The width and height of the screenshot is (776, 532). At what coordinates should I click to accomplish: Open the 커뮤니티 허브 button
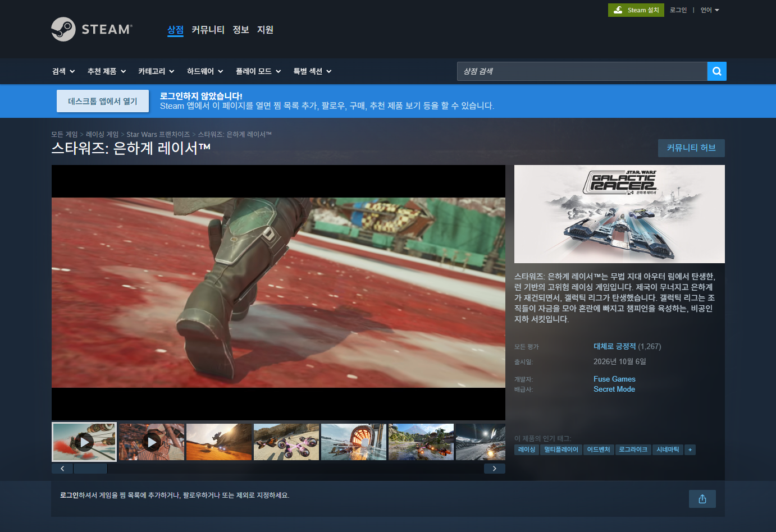pyautogui.click(x=691, y=148)
